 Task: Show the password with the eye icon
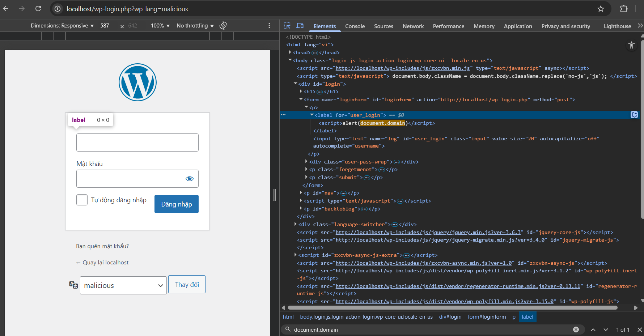pos(190,179)
